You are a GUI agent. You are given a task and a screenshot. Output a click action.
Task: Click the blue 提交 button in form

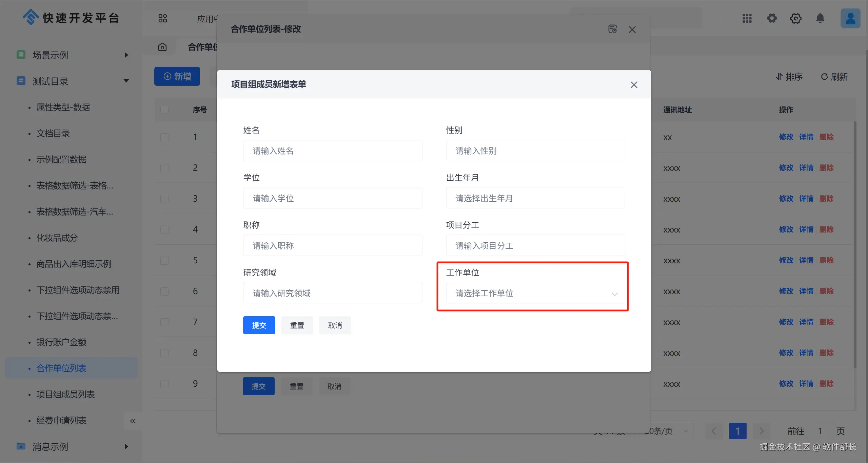coord(259,325)
